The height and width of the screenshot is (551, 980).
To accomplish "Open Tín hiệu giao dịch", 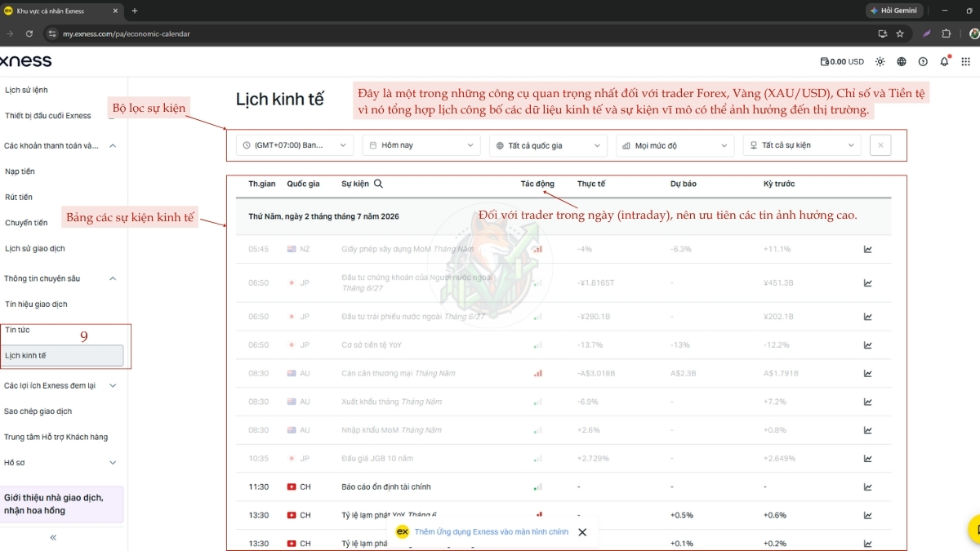I will tap(36, 304).
